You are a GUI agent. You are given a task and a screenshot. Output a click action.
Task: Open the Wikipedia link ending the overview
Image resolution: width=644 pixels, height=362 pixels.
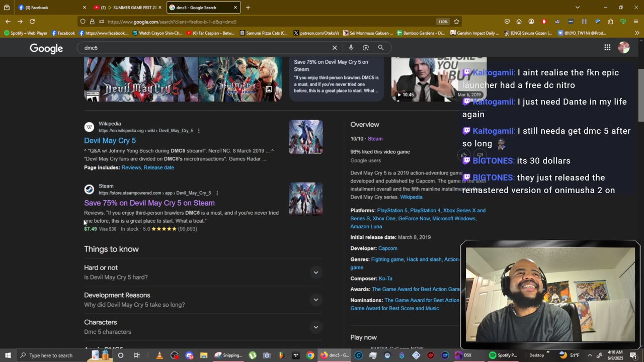tap(411, 197)
